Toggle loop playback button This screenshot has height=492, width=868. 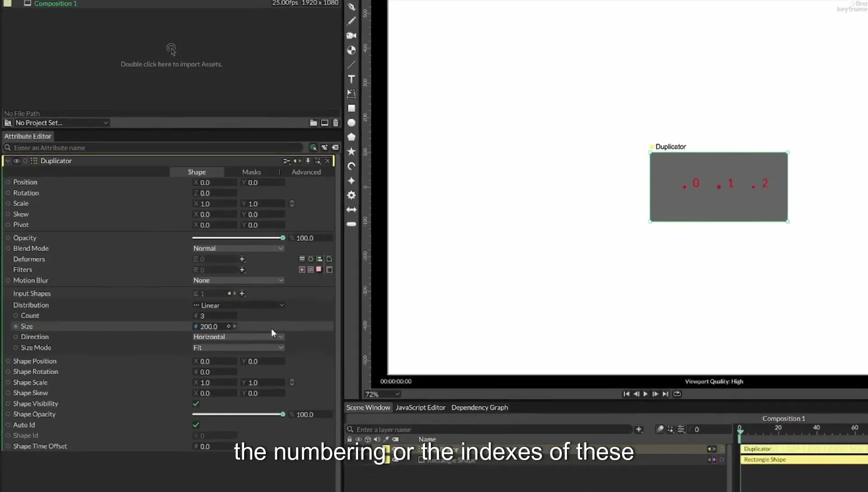coord(677,394)
